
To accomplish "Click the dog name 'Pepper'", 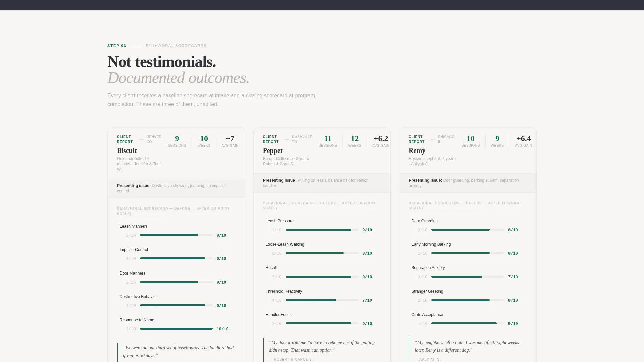I will coord(273,150).
